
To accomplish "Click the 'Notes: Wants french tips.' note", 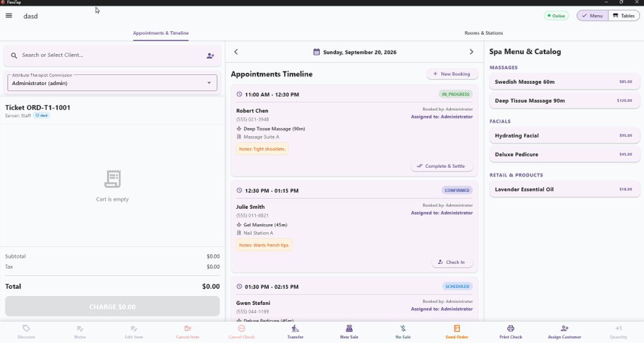I will 264,245.
